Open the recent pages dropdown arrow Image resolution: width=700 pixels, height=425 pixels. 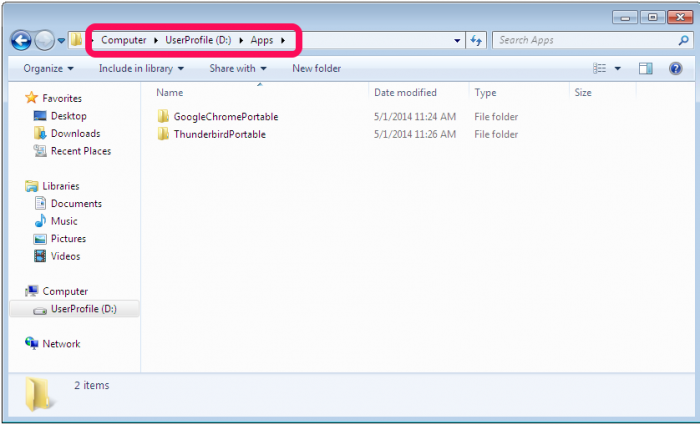61,41
